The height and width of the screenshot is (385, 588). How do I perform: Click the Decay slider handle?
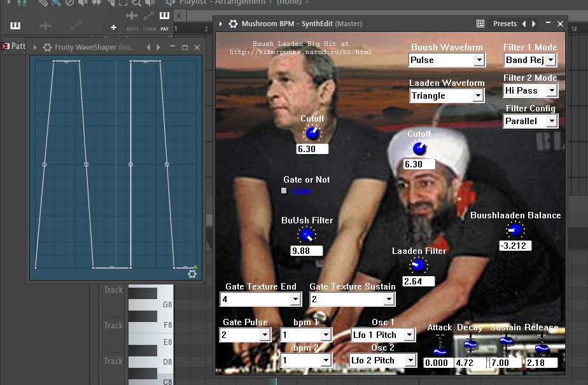[470, 344]
